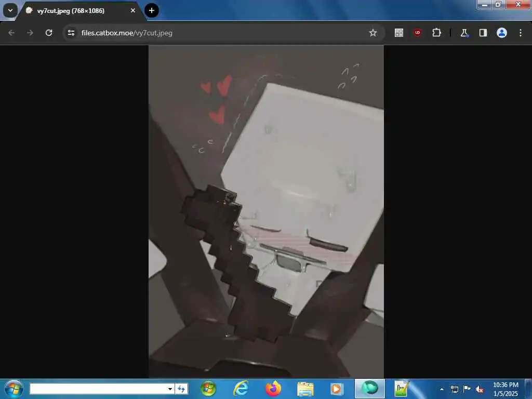Go back to previous page
This screenshot has width=532, height=399.
pyautogui.click(x=11, y=33)
